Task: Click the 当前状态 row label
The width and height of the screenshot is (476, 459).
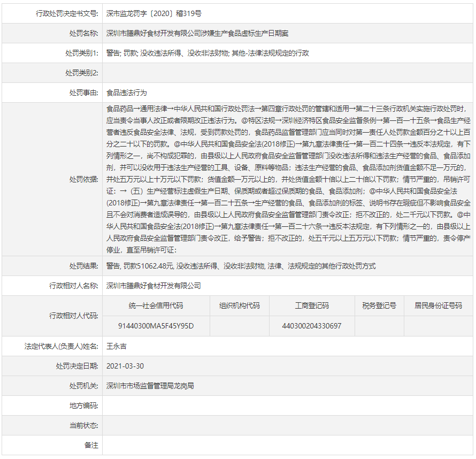Action: pyautogui.click(x=83, y=425)
